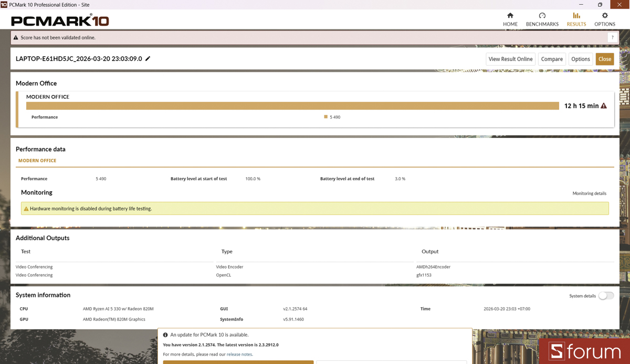Restore down the PCMark 10 window
Image resolution: width=630 pixels, height=364 pixels.
[600, 5]
